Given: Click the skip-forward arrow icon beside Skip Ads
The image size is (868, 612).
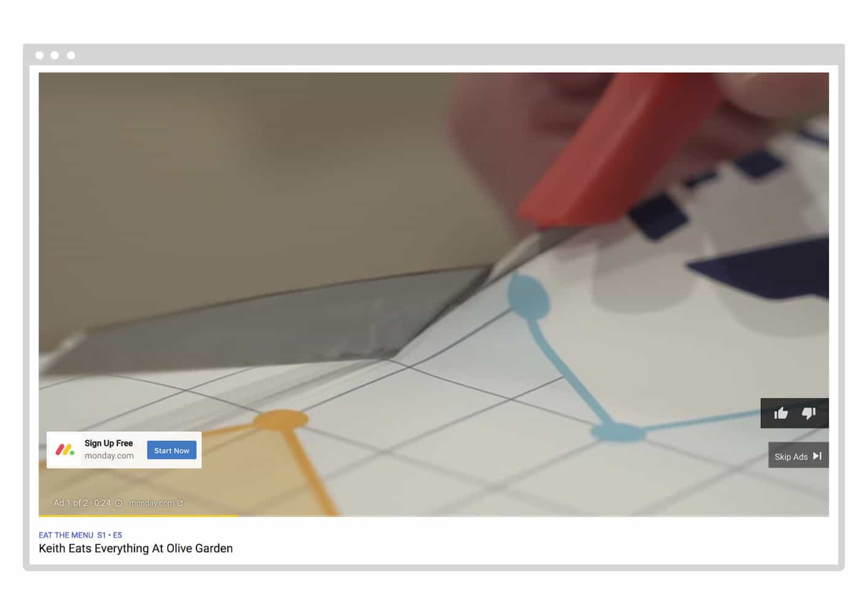Looking at the screenshot, I should 817,456.
